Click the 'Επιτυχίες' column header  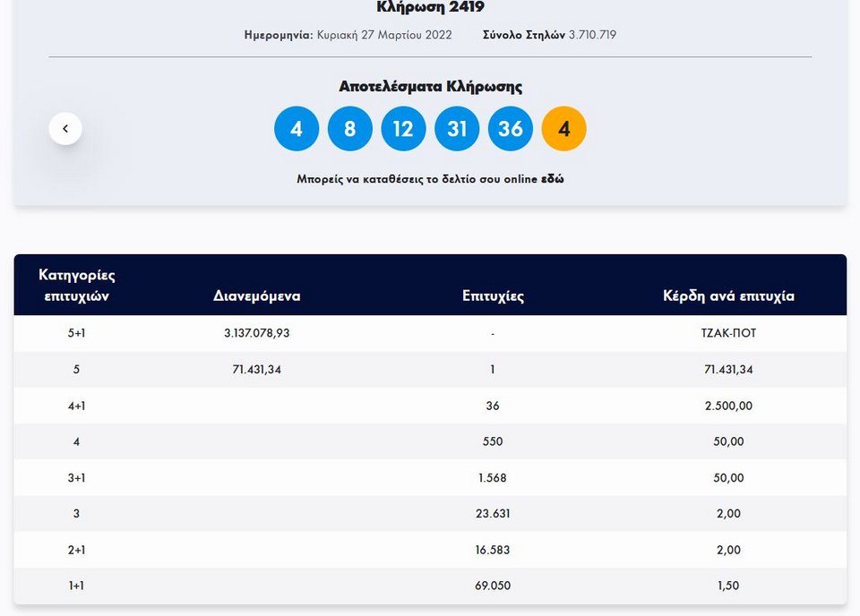click(x=493, y=296)
